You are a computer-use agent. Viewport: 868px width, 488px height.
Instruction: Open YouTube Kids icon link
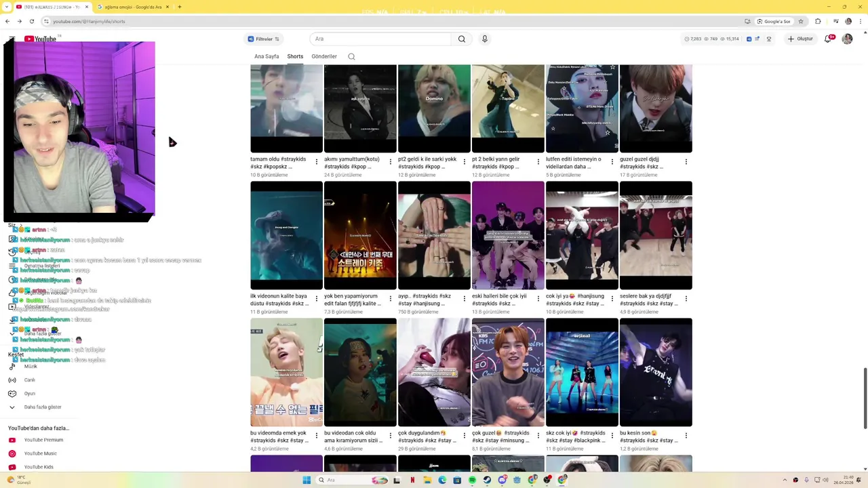point(12,467)
